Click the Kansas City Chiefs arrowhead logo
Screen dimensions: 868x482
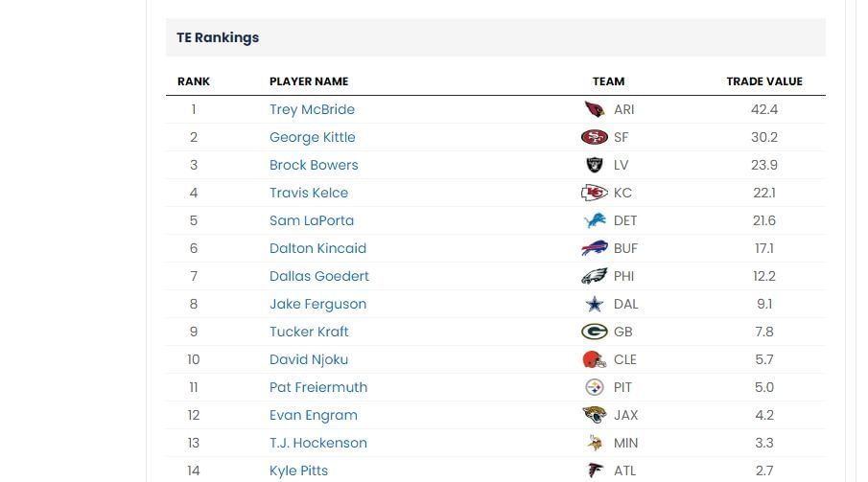tap(595, 193)
